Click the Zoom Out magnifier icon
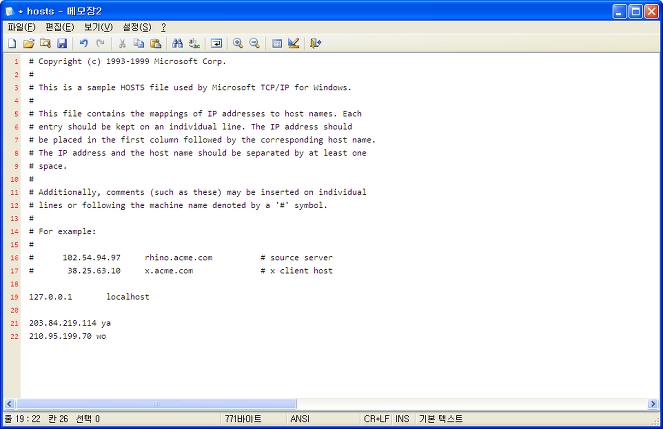The image size is (663, 429). tap(255, 43)
